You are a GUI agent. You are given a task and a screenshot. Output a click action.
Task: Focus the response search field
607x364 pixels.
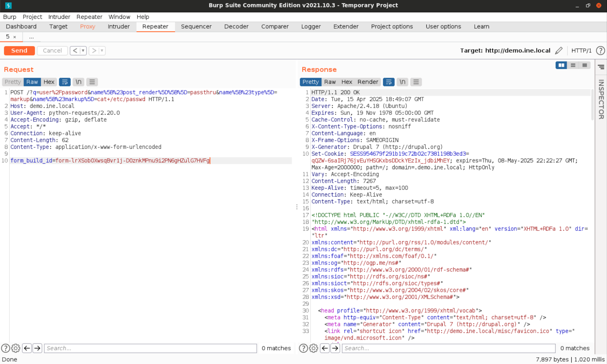[x=449, y=348]
